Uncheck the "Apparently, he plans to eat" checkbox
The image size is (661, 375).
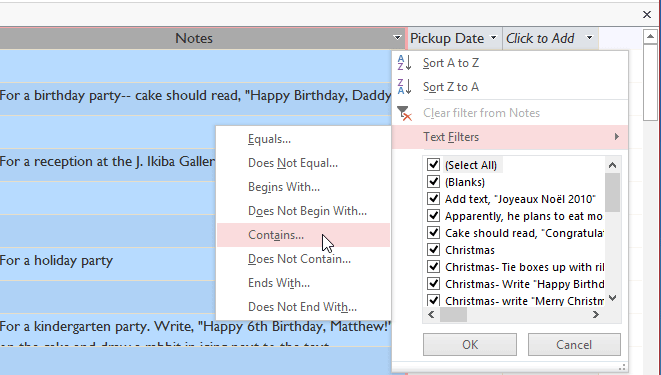433,216
